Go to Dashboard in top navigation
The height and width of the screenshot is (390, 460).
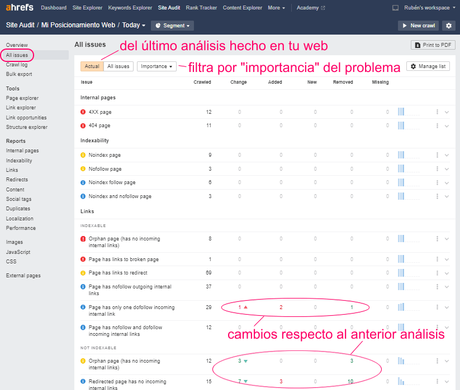point(53,8)
